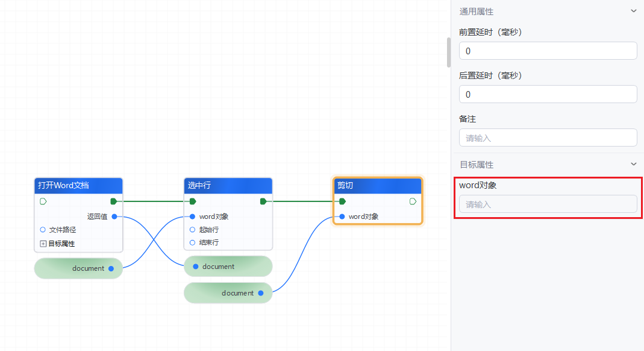Expand 目标属性 in the 打开Word文档 node

[x=43, y=244]
